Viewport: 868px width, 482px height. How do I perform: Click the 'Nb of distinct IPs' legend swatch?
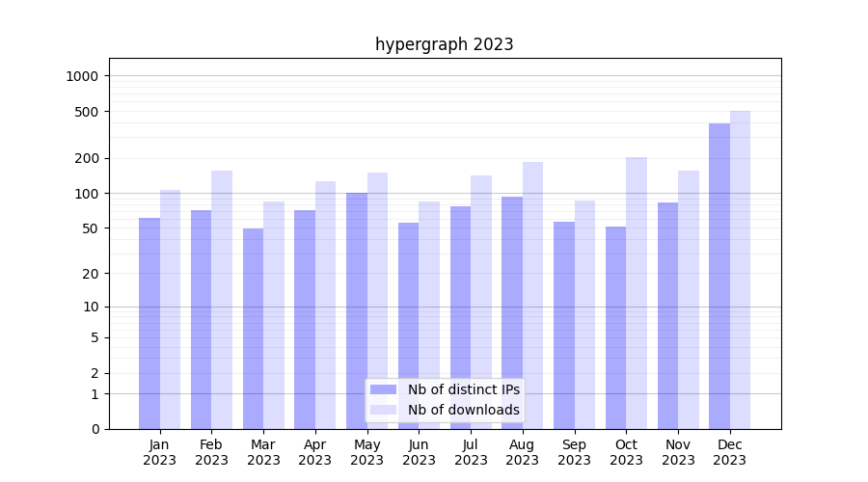click(383, 389)
